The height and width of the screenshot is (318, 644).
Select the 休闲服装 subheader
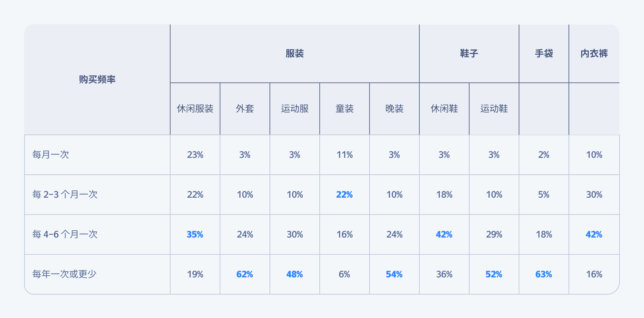tap(195, 109)
